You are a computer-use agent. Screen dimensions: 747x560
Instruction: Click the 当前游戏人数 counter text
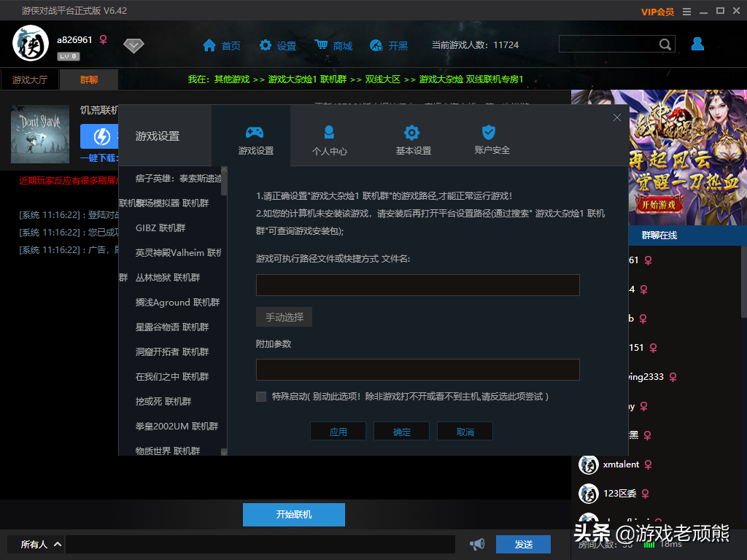[x=475, y=45]
